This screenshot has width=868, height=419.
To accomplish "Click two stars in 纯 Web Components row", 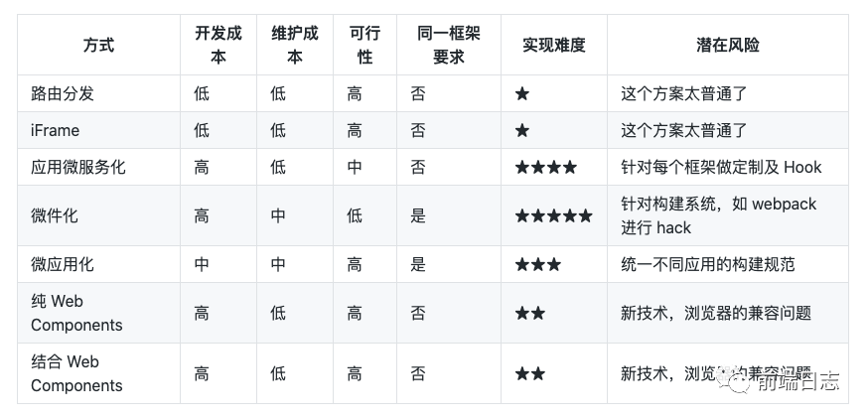I will point(529,313).
